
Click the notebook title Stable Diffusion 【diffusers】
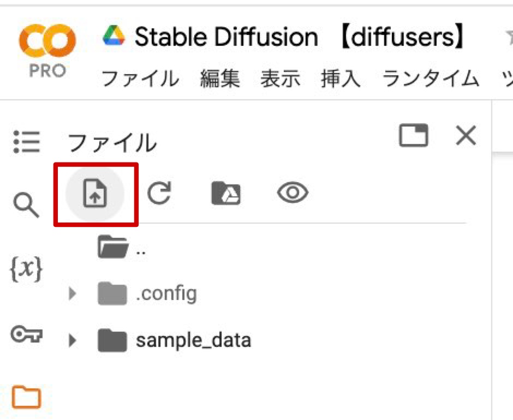tap(300, 37)
